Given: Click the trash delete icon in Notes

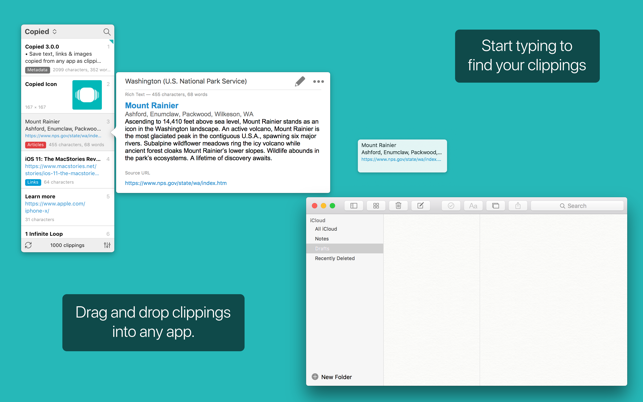Looking at the screenshot, I should (398, 206).
